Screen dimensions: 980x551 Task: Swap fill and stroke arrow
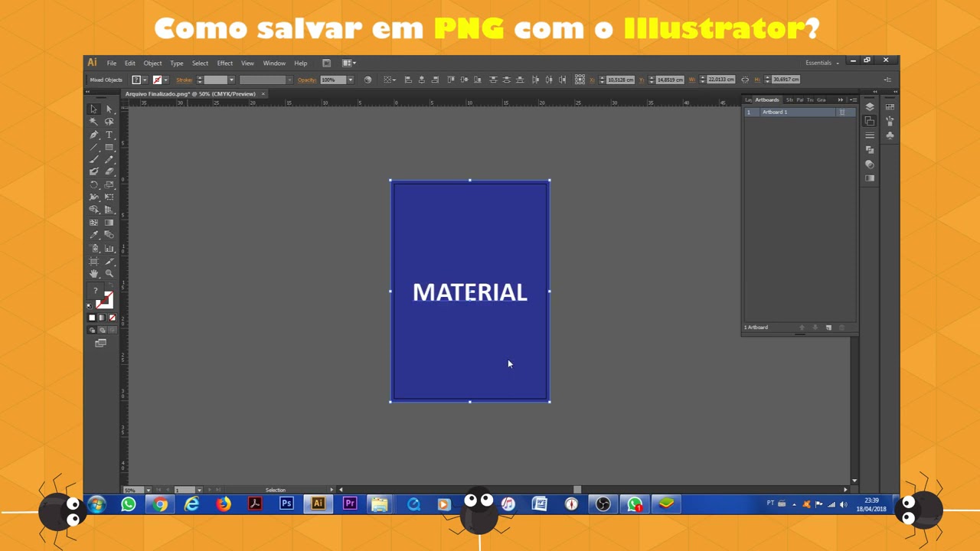[x=110, y=286]
